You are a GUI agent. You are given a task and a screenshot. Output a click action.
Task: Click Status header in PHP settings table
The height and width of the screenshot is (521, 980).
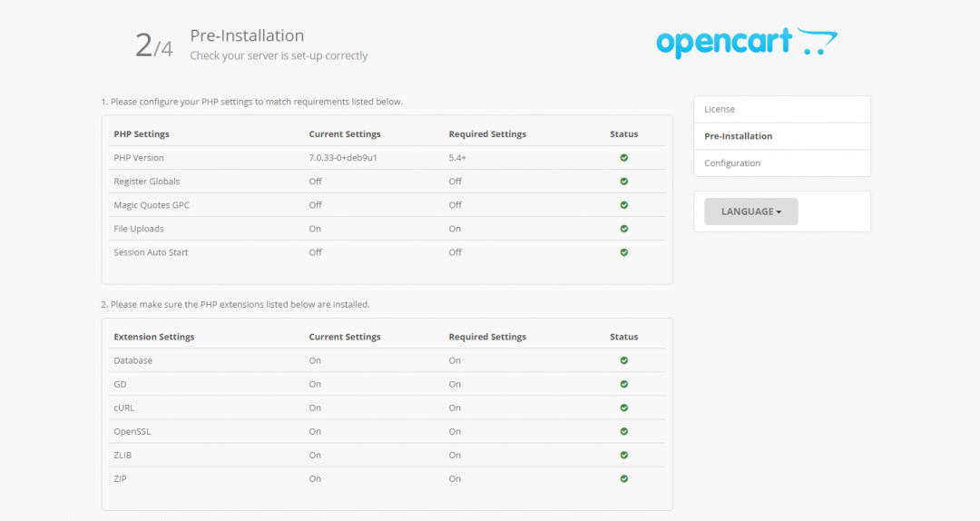pyautogui.click(x=623, y=133)
